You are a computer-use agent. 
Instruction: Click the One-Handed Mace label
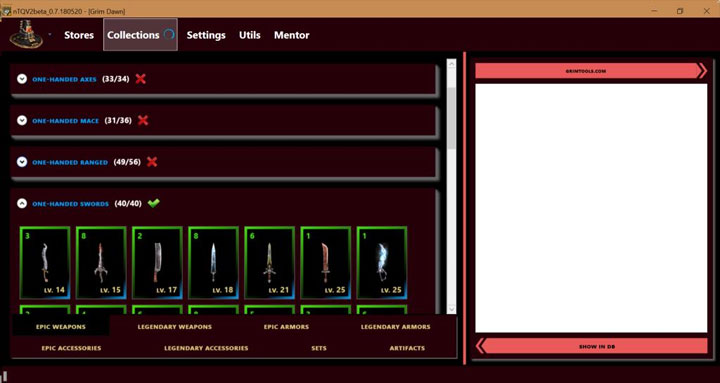[x=65, y=121]
